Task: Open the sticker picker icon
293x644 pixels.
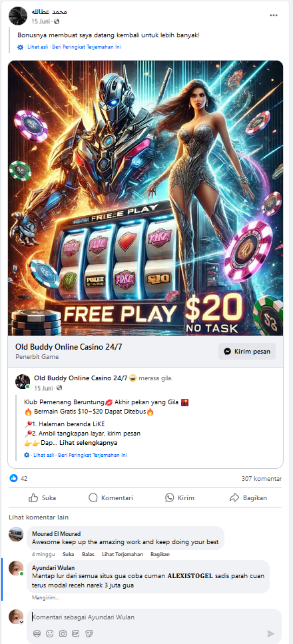Action: point(89,633)
